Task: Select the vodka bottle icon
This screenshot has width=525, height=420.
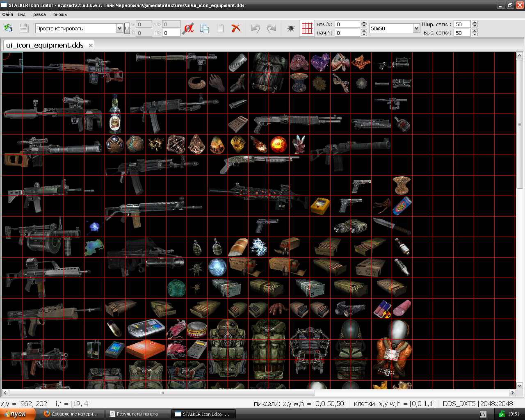Action: (115, 114)
